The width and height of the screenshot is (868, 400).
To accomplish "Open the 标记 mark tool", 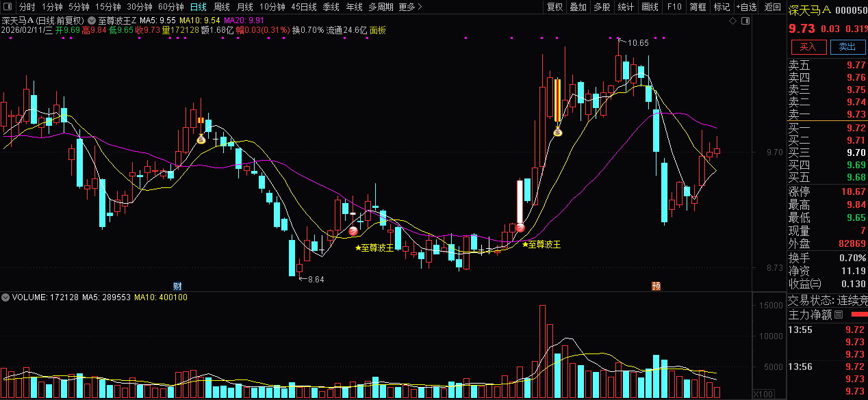I will [722, 7].
